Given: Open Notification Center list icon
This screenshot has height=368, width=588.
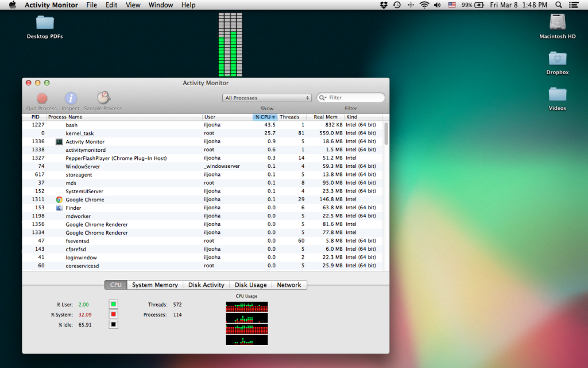Looking at the screenshot, I should 574,5.
